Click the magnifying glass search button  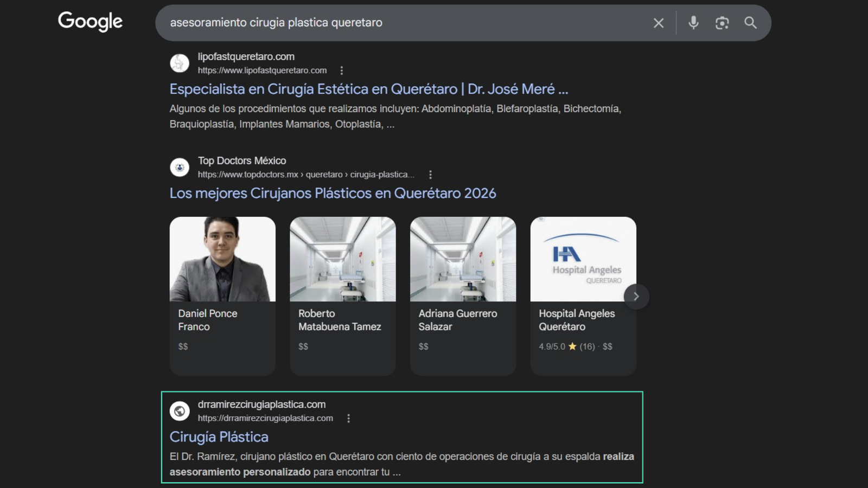click(x=750, y=23)
